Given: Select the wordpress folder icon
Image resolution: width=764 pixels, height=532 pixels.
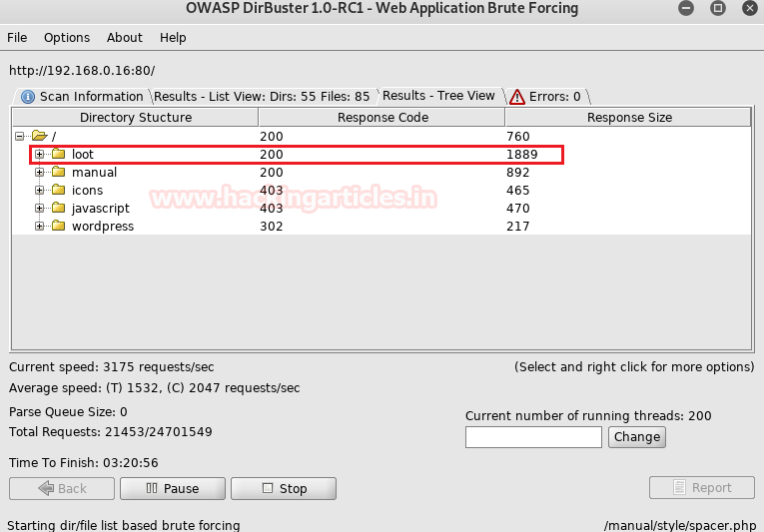Looking at the screenshot, I should pyautogui.click(x=59, y=226).
